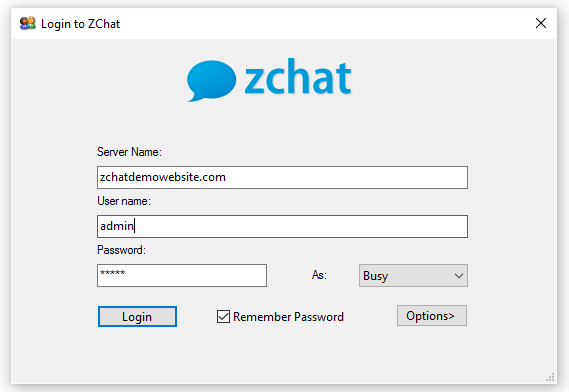569x392 pixels.
Task: Open the Busy status dropdown
Action: [413, 275]
